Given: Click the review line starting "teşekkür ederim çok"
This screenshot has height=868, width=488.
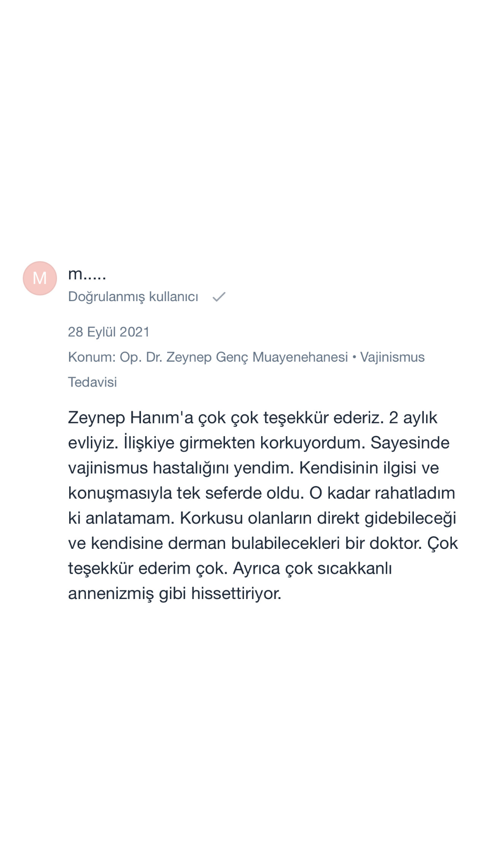Looking at the screenshot, I should tap(230, 568).
